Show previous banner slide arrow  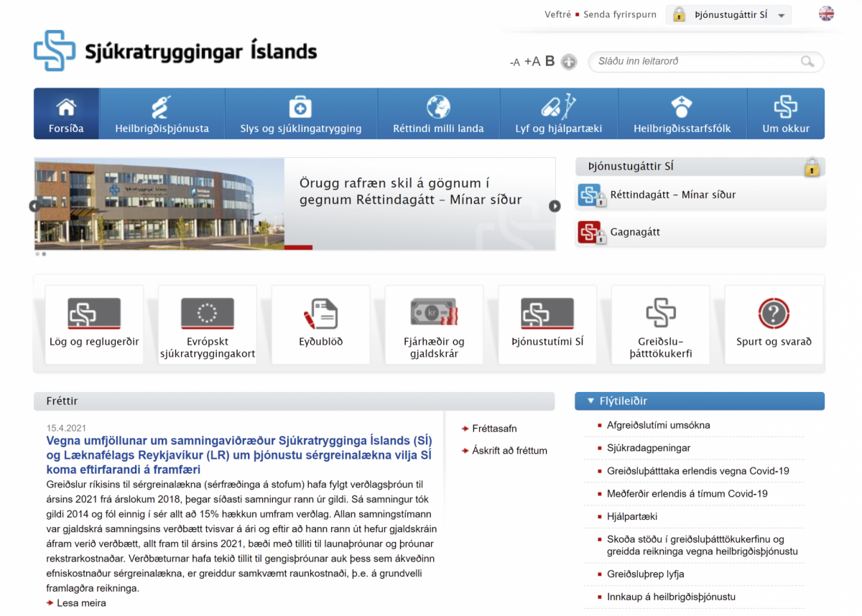pyautogui.click(x=34, y=206)
